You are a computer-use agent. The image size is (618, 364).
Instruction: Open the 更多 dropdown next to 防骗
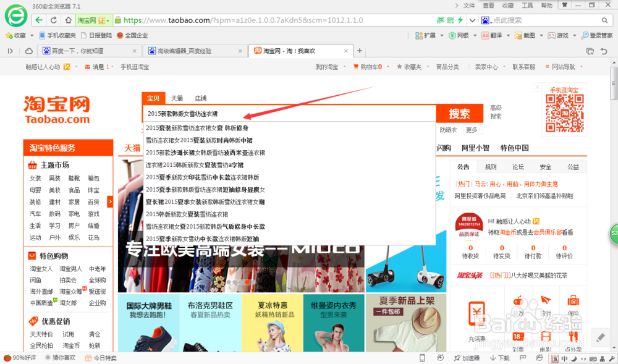[x=472, y=130]
